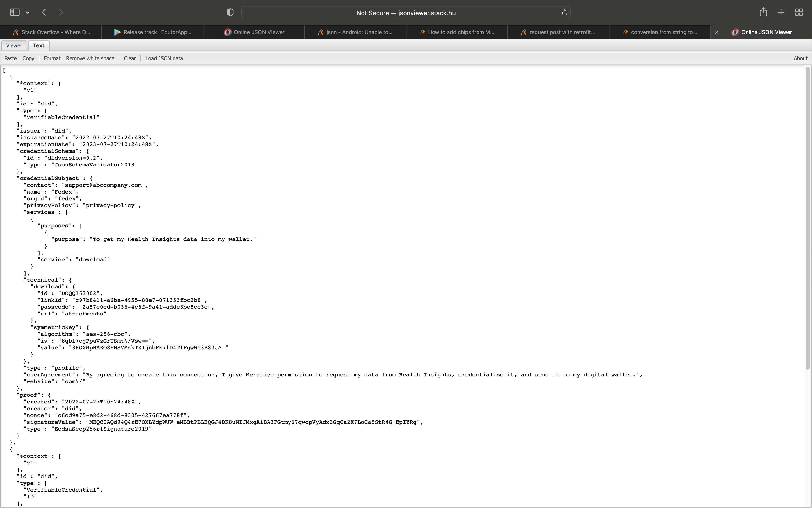Switch to Release track EdutorApp tab
The image size is (812, 508).
click(x=153, y=32)
